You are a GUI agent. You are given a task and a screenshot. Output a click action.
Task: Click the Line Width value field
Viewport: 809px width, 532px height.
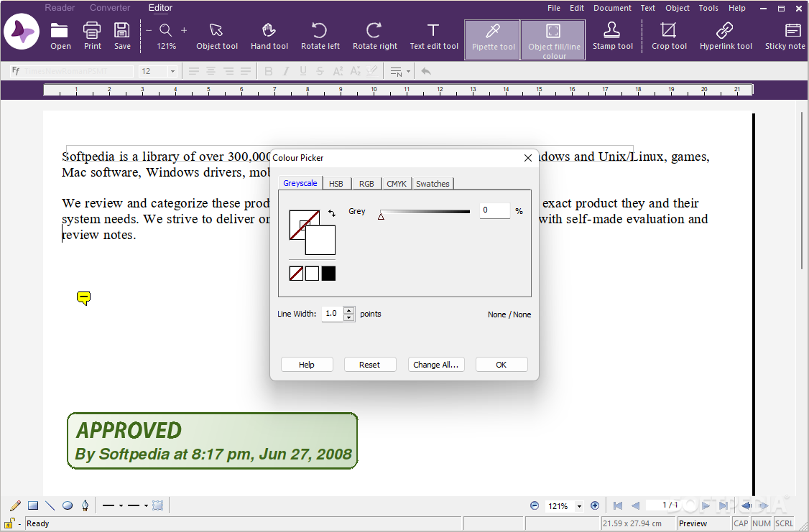pyautogui.click(x=333, y=314)
